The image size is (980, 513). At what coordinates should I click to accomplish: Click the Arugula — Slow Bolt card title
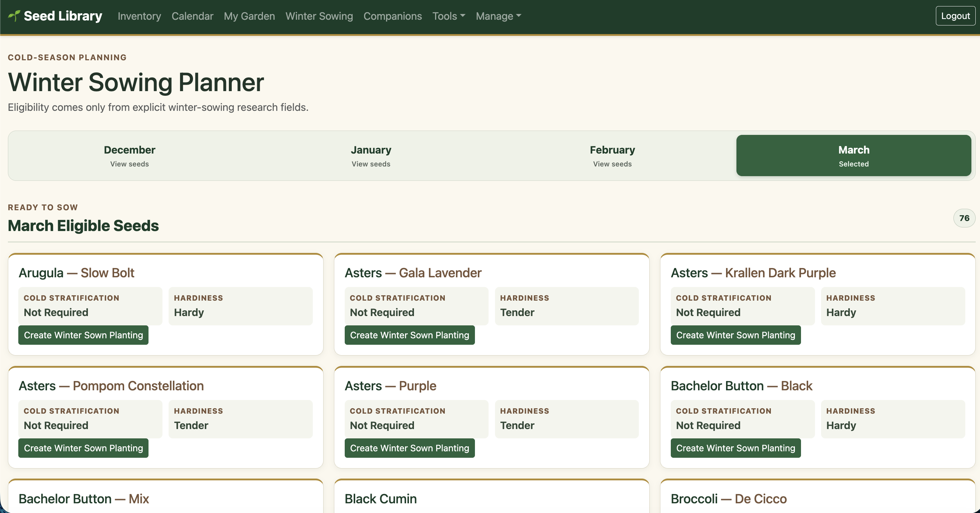pyautogui.click(x=76, y=273)
